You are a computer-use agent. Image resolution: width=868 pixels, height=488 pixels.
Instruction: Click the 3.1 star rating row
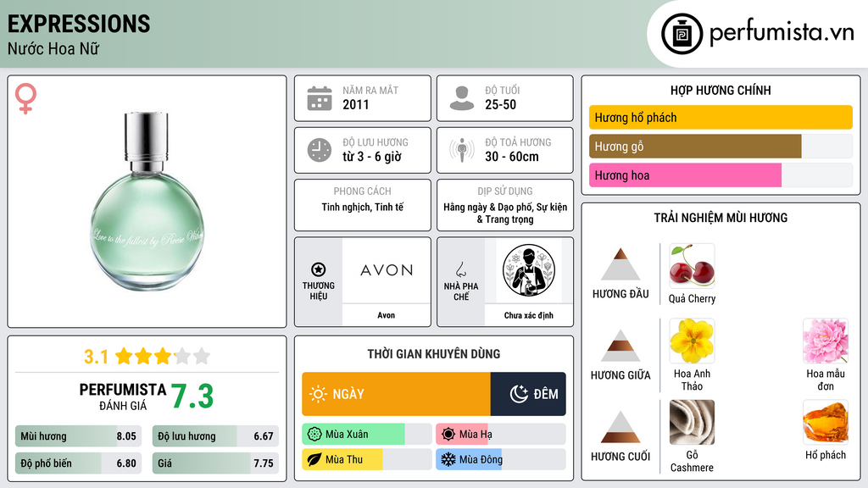[x=147, y=357]
